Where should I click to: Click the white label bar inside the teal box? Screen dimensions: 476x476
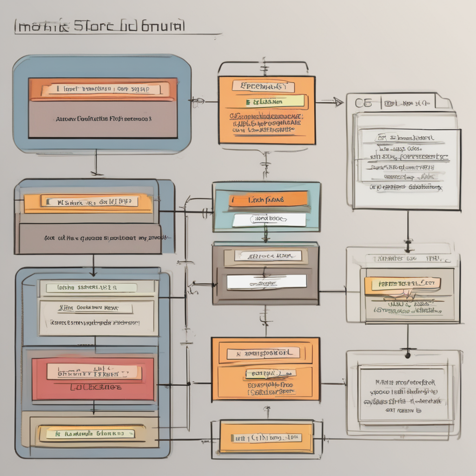(269, 219)
